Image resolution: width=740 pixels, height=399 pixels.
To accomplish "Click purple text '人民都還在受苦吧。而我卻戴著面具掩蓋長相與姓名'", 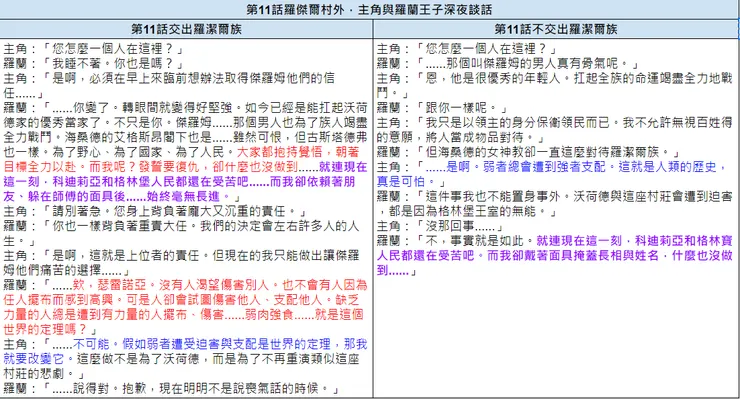I will pyautogui.click(x=517, y=255).
